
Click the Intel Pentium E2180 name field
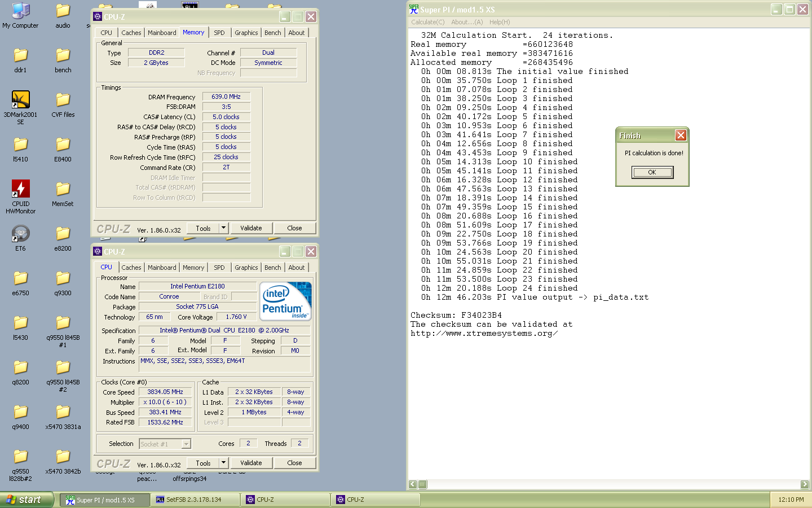pyautogui.click(x=197, y=286)
